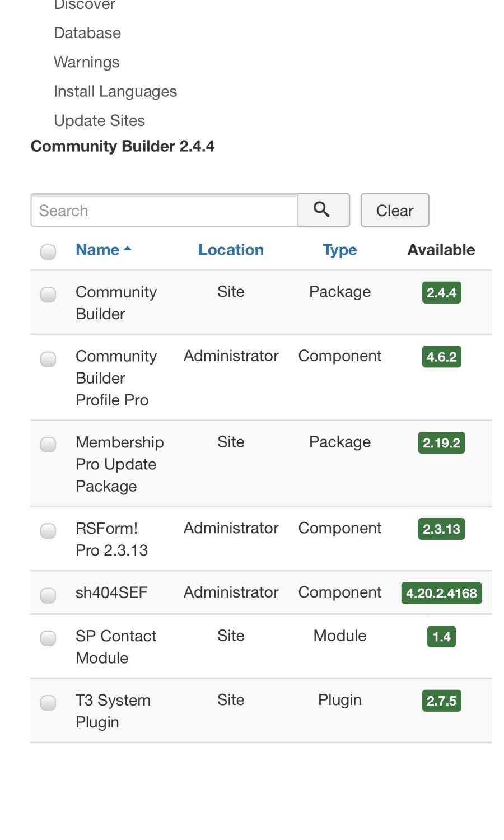Click the 1.4 version badge
The image size is (504, 840).
441,637
